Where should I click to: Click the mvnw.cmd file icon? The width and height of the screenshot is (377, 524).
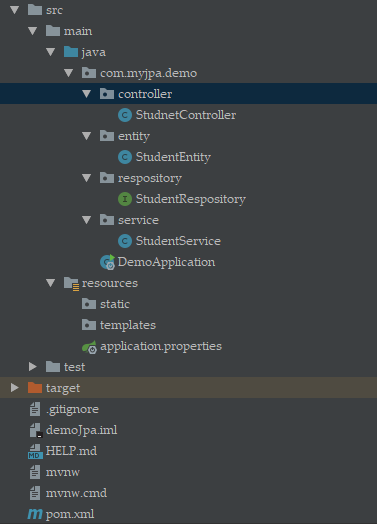(x=35, y=493)
